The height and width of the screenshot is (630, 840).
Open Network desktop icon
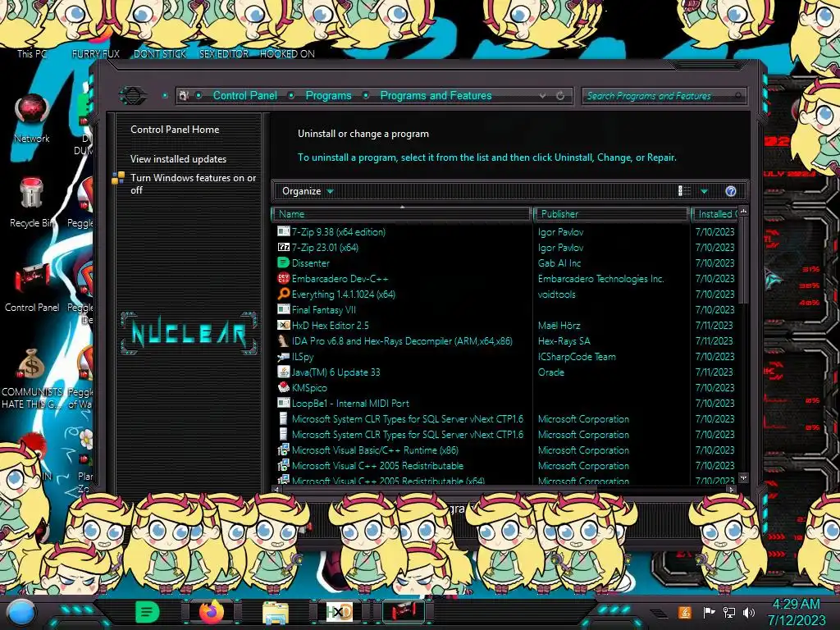tap(32, 118)
